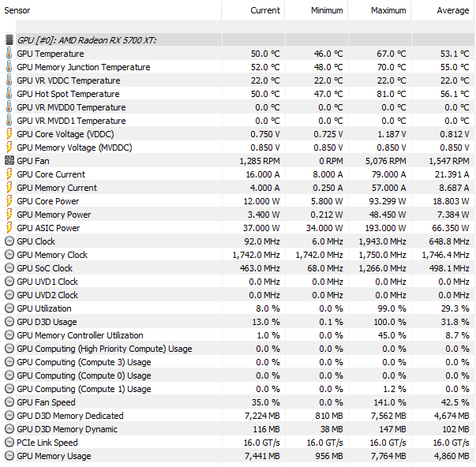Click the gauge icon for GPU D3D Usage

tap(9, 322)
